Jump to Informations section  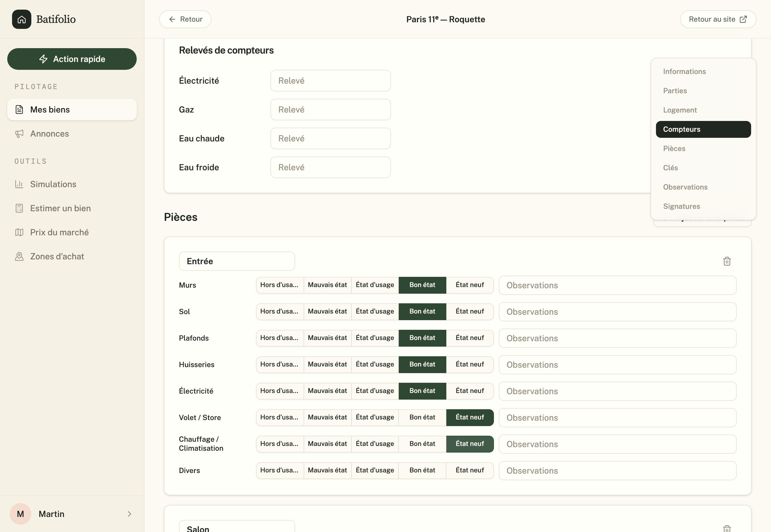pos(703,72)
